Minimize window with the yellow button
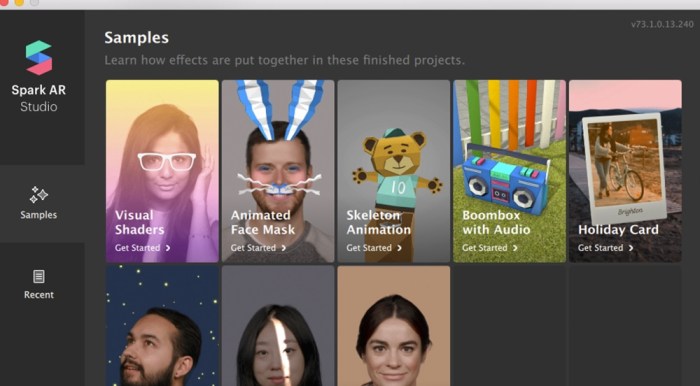The image size is (700, 386). [19, 2]
